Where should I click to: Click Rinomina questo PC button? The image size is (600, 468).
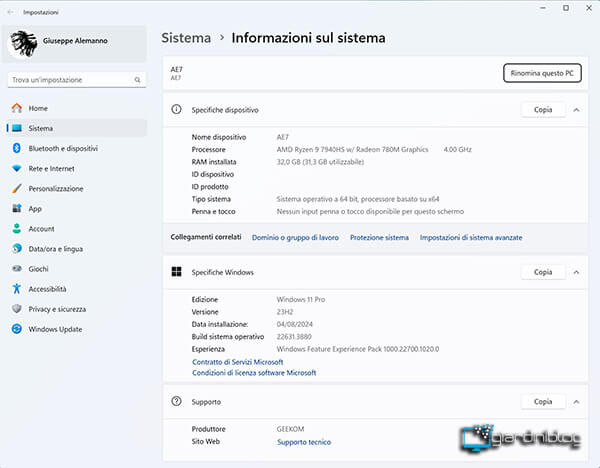tap(542, 73)
